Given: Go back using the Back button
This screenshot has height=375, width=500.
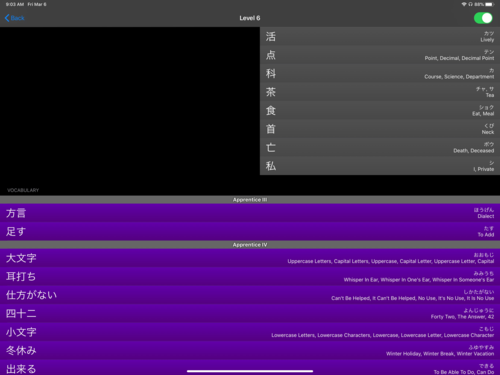Looking at the screenshot, I should (15, 18).
